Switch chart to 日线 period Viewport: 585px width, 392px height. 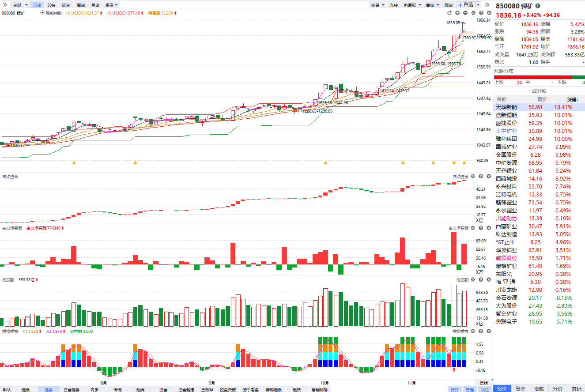click(x=37, y=5)
